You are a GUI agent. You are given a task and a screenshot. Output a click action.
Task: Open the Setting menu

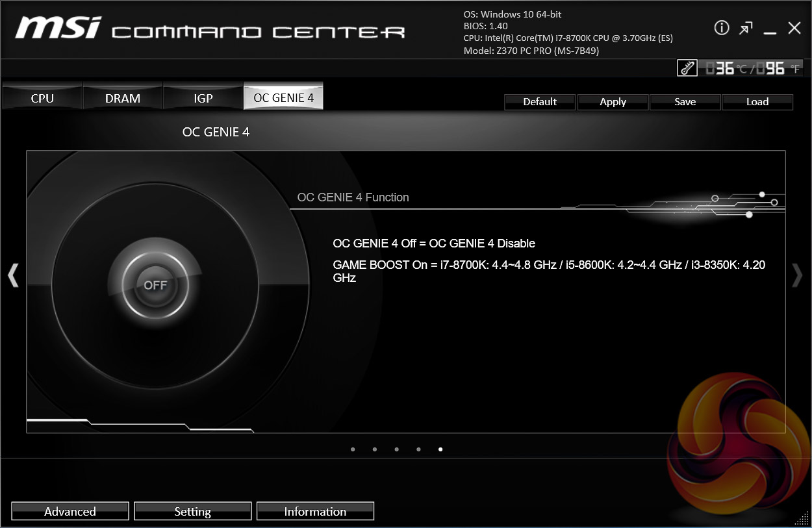pos(193,511)
